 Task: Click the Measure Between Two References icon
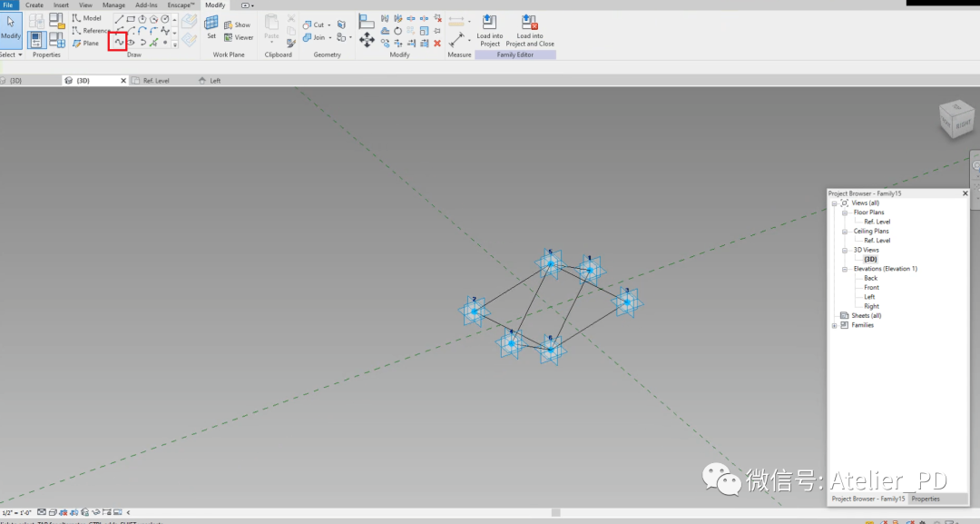pos(456,21)
